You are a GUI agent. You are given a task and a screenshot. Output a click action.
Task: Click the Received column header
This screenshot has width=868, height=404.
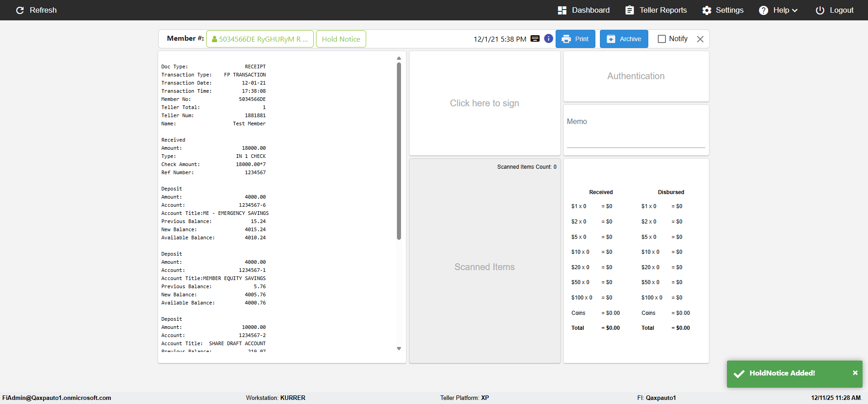click(601, 192)
